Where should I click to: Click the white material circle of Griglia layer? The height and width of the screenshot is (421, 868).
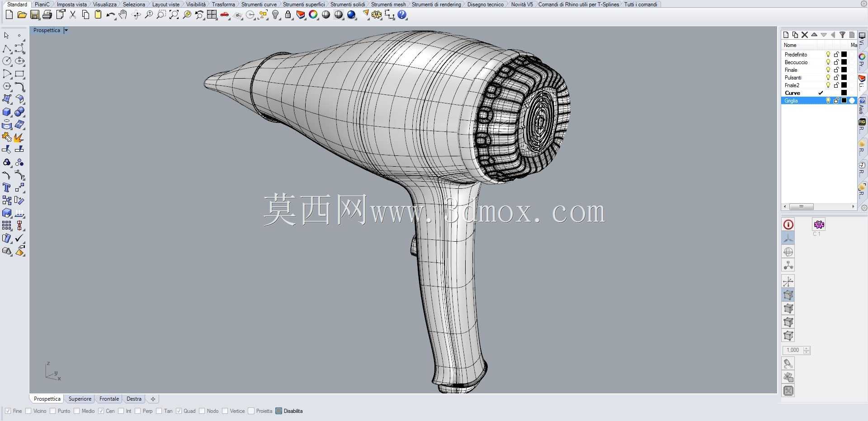click(x=852, y=101)
